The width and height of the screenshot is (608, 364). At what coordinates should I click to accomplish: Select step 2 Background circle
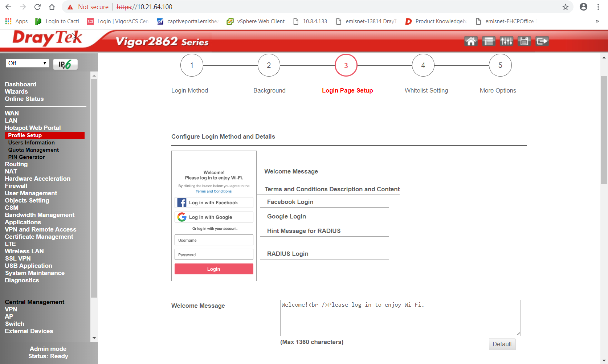point(269,65)
